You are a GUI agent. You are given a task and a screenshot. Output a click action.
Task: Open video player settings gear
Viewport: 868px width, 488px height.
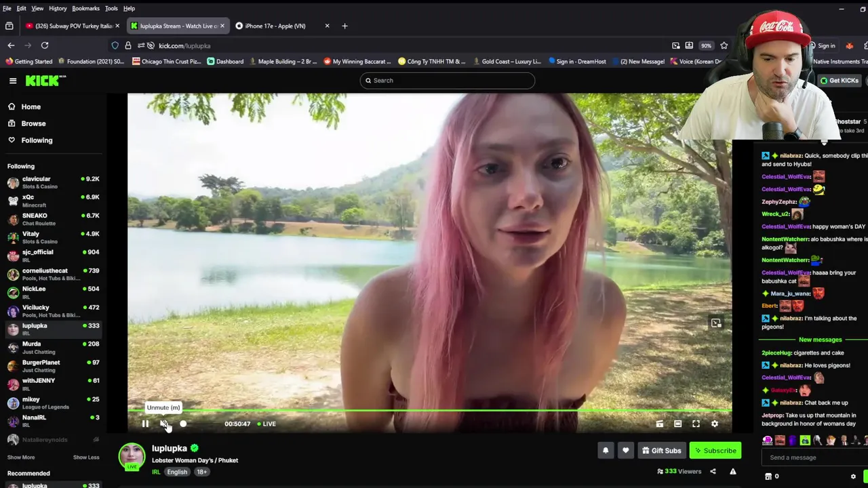(714, 424)
